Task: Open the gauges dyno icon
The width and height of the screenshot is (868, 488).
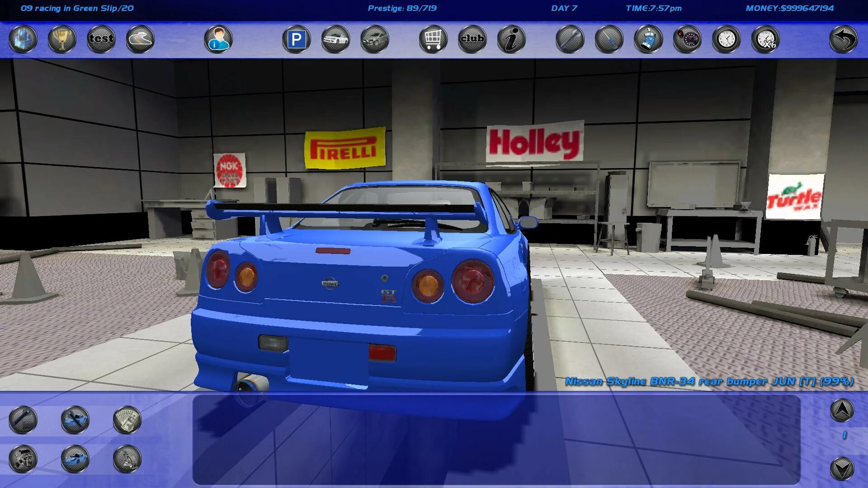Action: (x=687, y=39)
